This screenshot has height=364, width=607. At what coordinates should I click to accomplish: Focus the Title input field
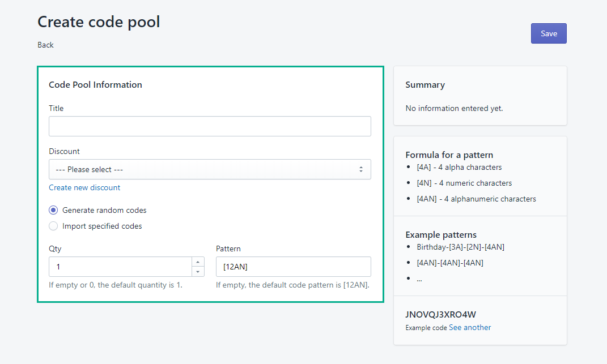210,126
